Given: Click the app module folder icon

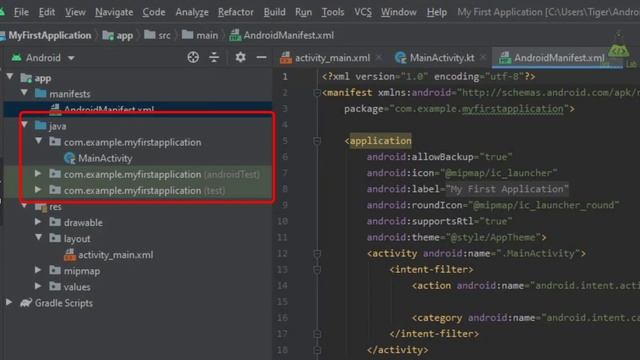Looking at the screenshot, I should coord(27,78).
